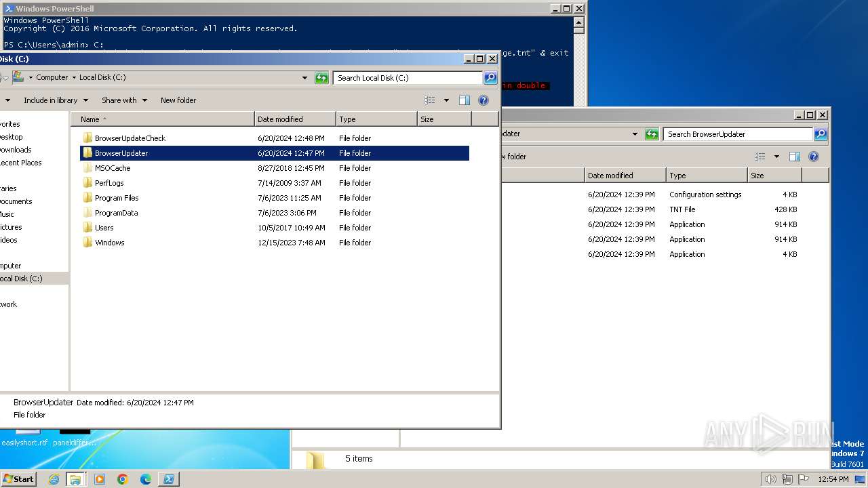The height and width of the screenshot is (488, 868).
Task: Sort by Date modified in Local Disk window
Action: (x=295, y=119)
